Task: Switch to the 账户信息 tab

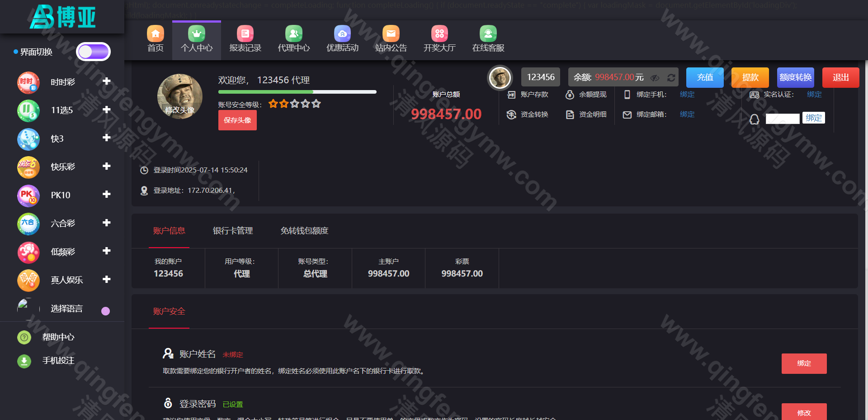Action: (x=169, y=231)
